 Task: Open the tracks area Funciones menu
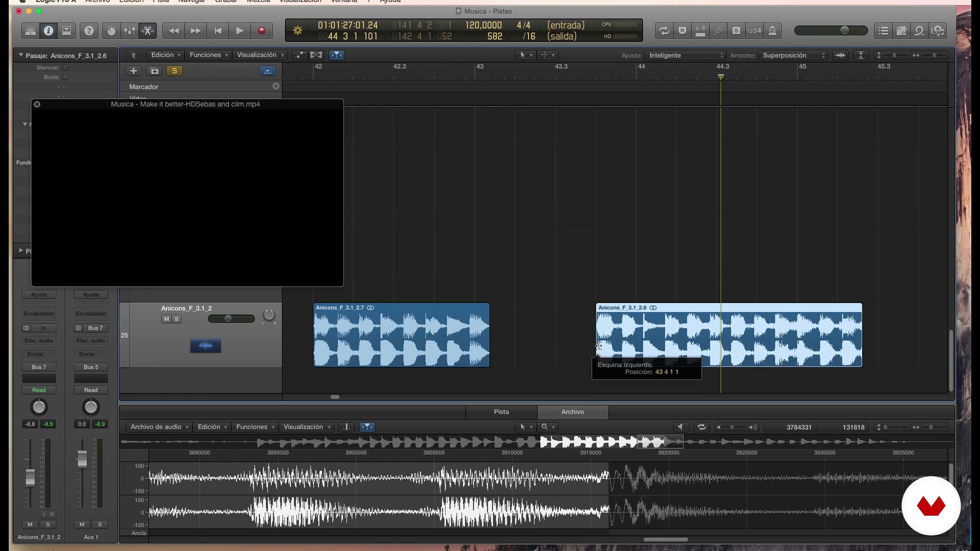(x=208, y=55)
